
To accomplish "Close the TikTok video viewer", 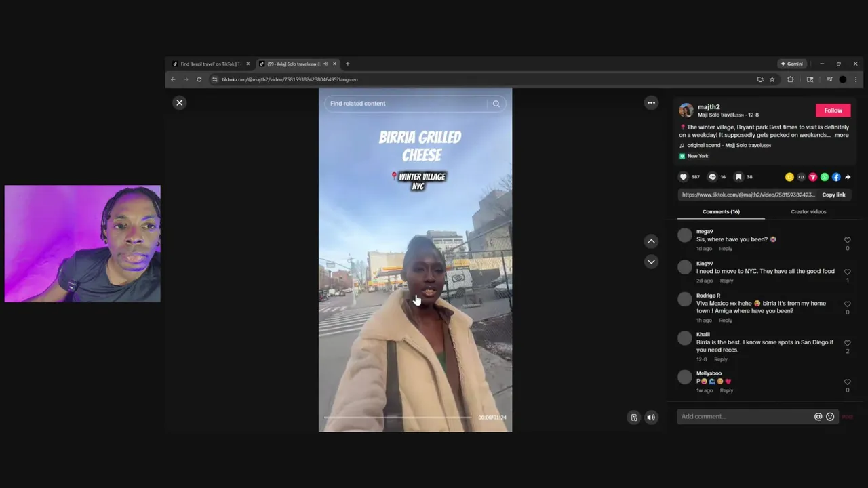I will [x=179, y=103].
